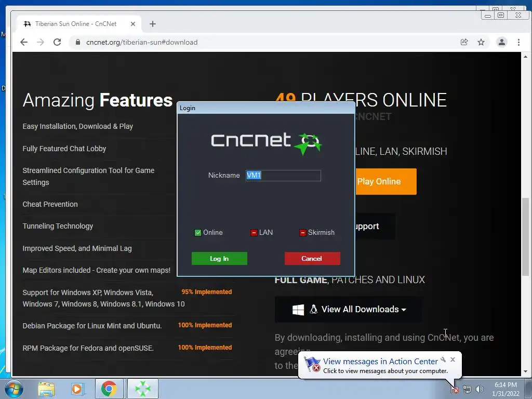The height and width of the screenshot is (399, 532).
Task: Bookmark this page with the star icon
Action: pyautogui.click(x=481, y=42)
